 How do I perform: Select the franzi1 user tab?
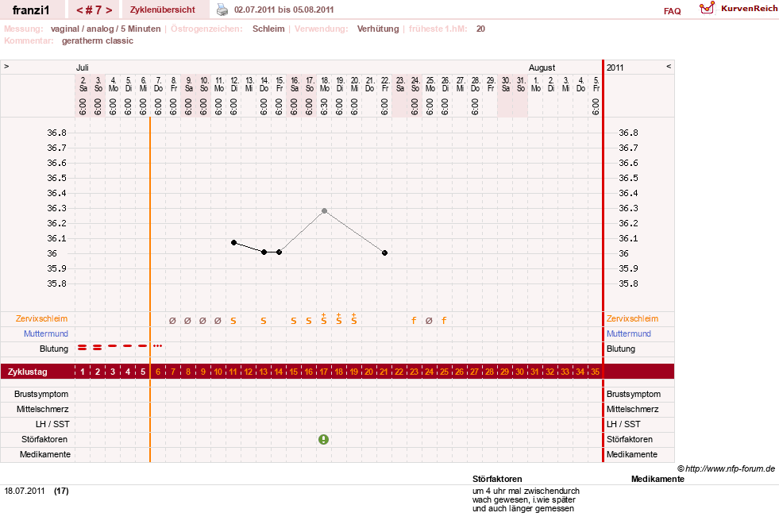[x=31, y=10]
